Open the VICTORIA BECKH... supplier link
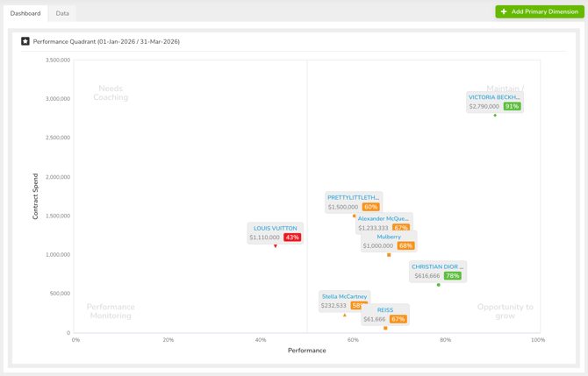Screen dimensions: 588x376 [494, 97]
